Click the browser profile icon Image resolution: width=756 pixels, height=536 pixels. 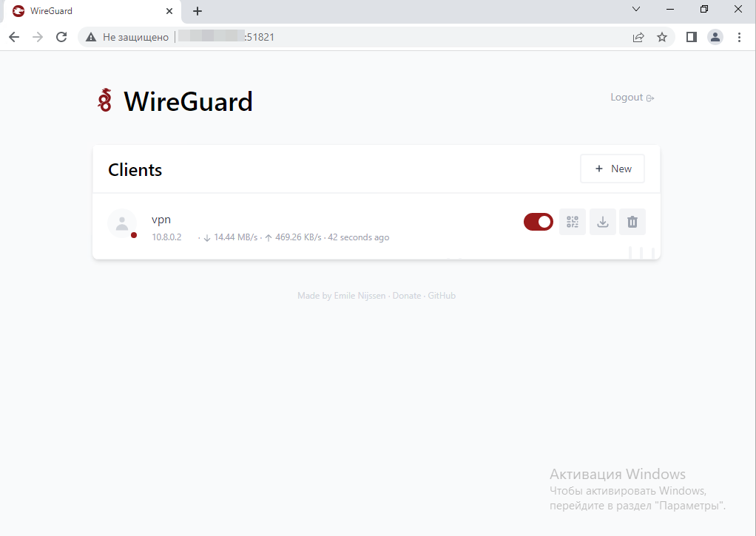click(x=715, y=37)
